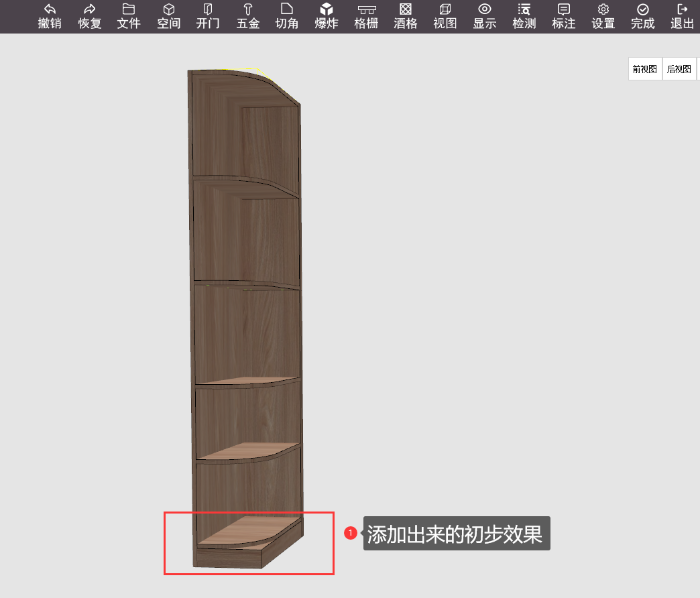Open the 格栅 (grille) tool
This screenshot has height=598, width=700.
366,17
